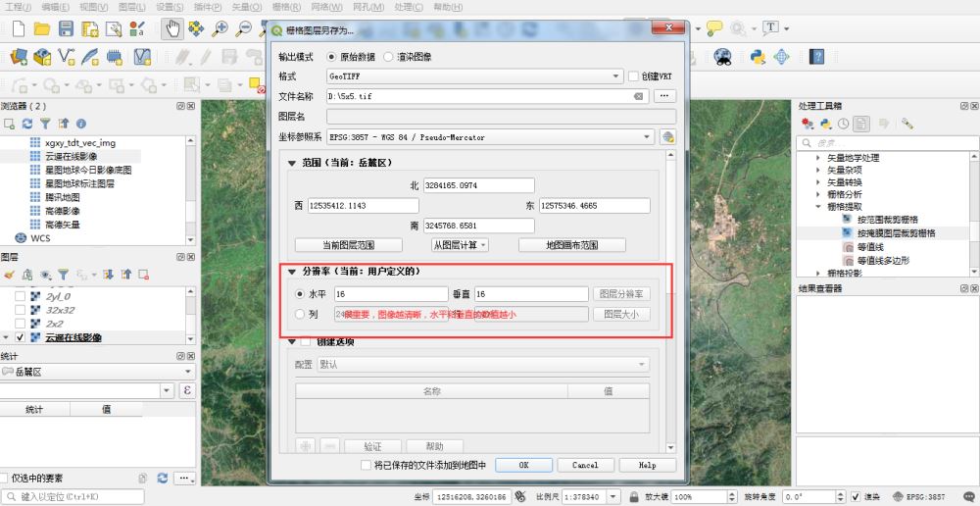Refresh the browser panel
The height and width of the screenshot is (506, 980).
(x=27, y=124)
